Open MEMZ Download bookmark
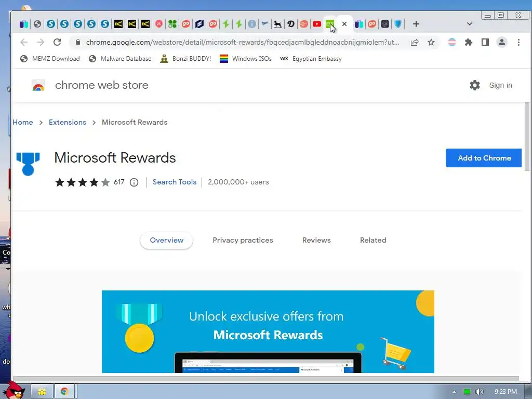Image resolution: width=532 pixels, height=399 pixels. [x=50, y=59]
